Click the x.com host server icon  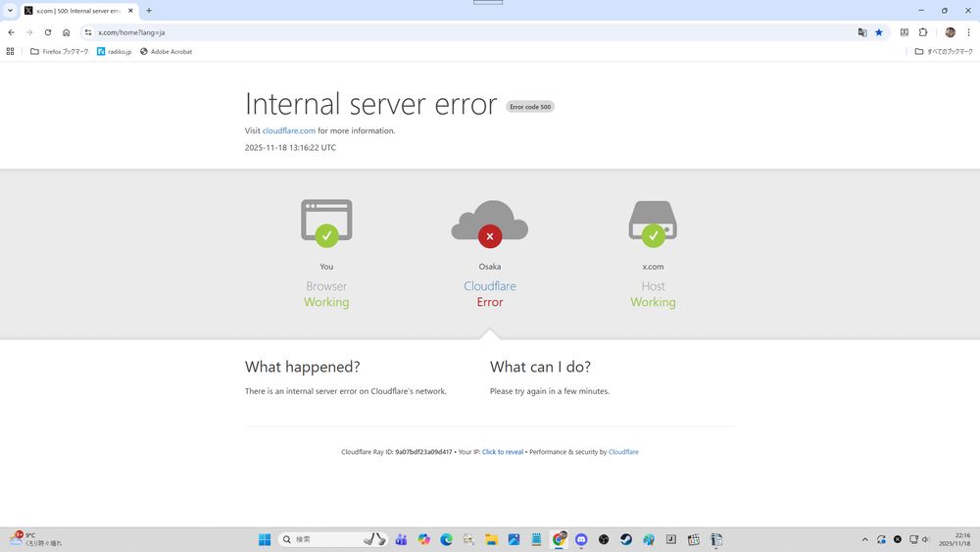pos(653,224)
